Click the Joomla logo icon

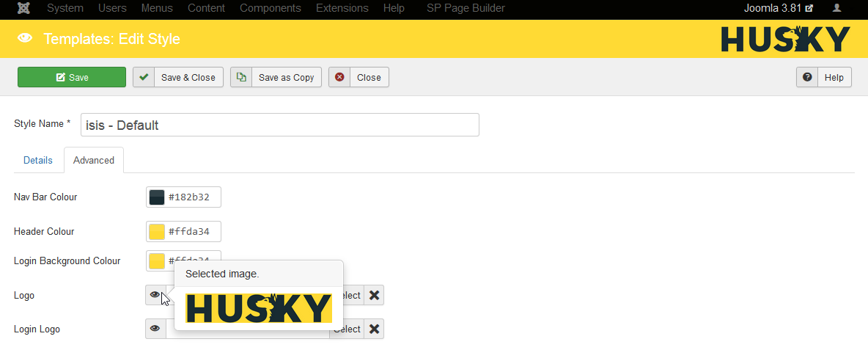coord(23,8)
